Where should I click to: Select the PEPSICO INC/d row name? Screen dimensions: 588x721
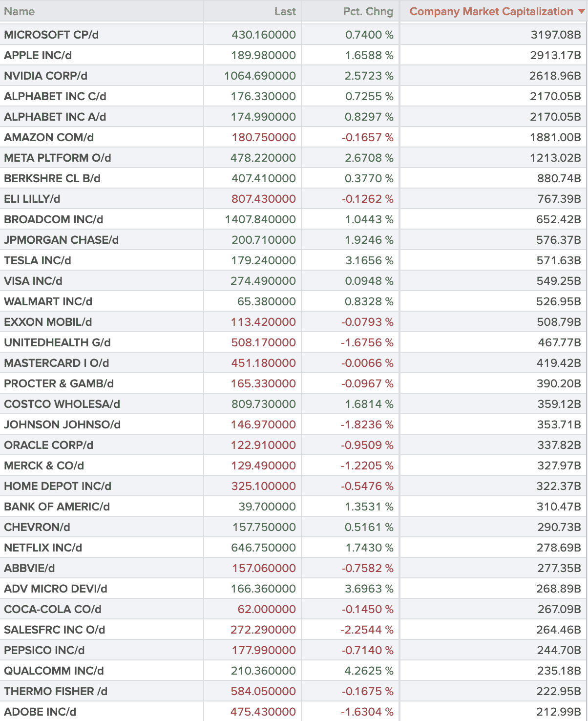tap(44, 650)
